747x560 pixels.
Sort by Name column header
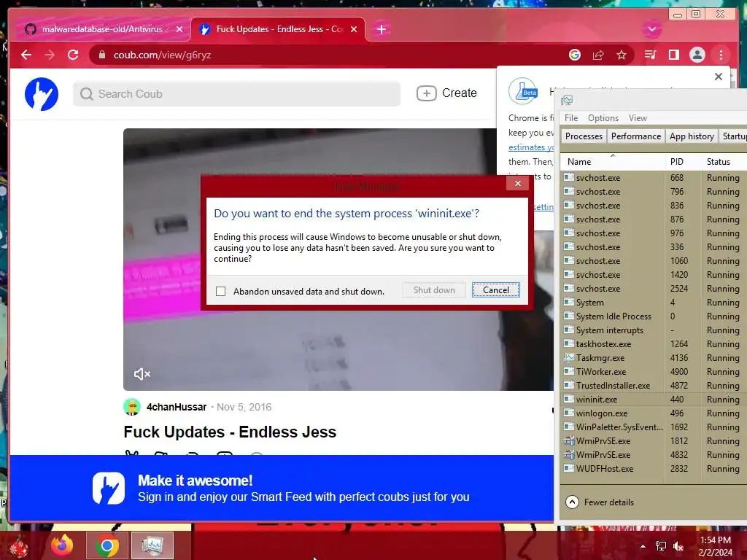[613, 161]
